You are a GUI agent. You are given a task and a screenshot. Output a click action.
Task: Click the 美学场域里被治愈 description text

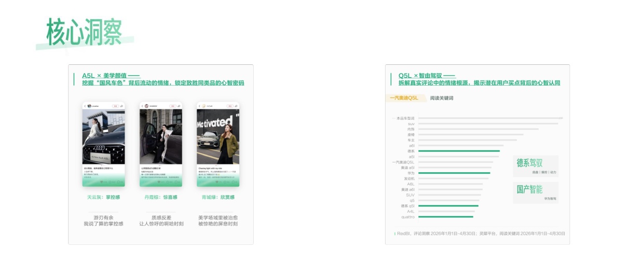[218, 217]
